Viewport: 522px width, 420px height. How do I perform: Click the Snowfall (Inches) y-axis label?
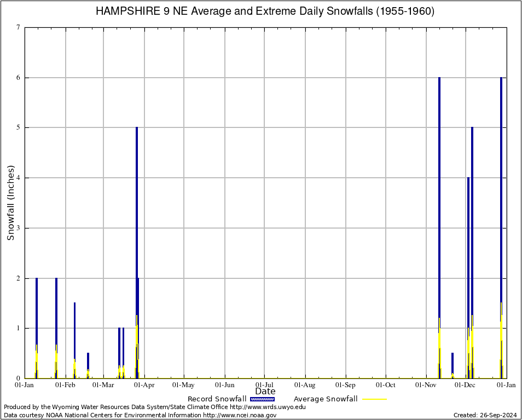pyautogui.click(x=11, y=202)
